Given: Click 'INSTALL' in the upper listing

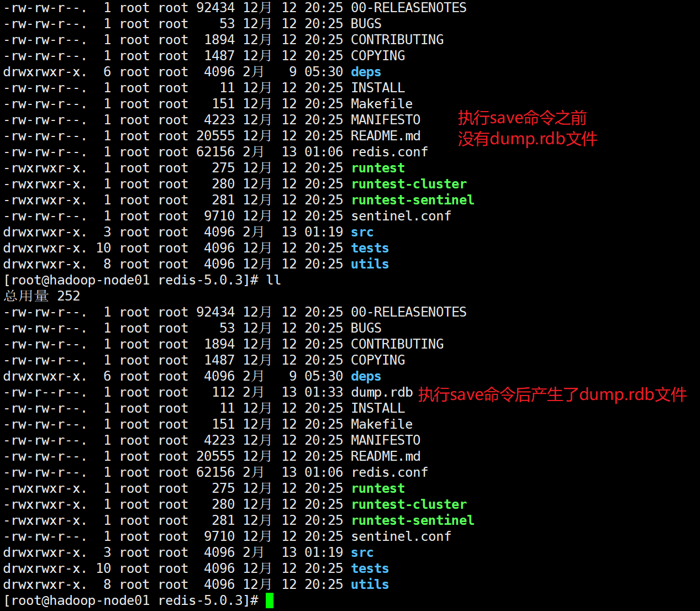Looking at the screenshot, I should 378,88.
